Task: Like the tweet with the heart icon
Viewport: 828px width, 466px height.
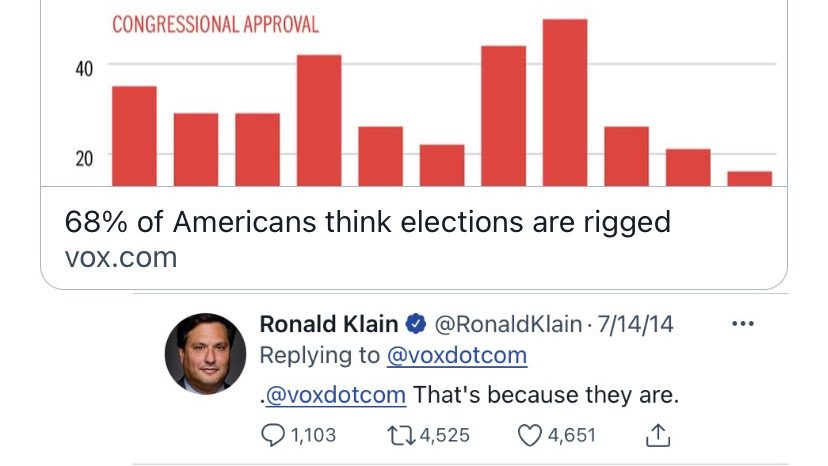Action: 529,436
